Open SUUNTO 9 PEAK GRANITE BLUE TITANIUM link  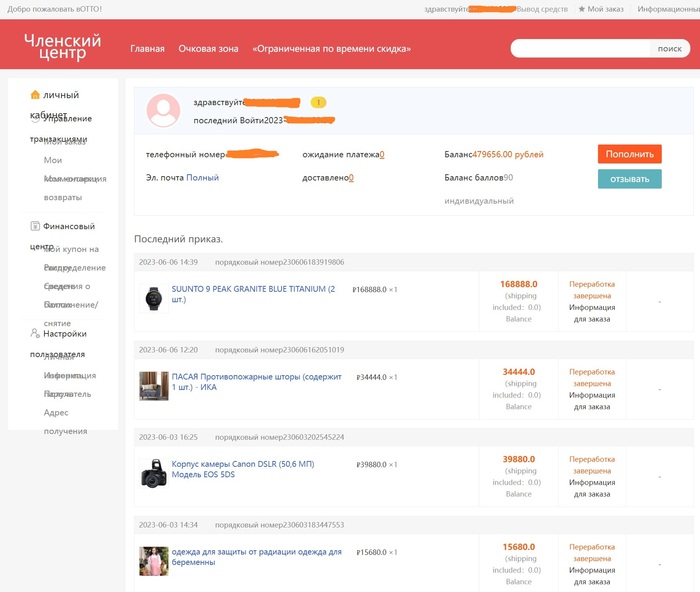(253, 294)
